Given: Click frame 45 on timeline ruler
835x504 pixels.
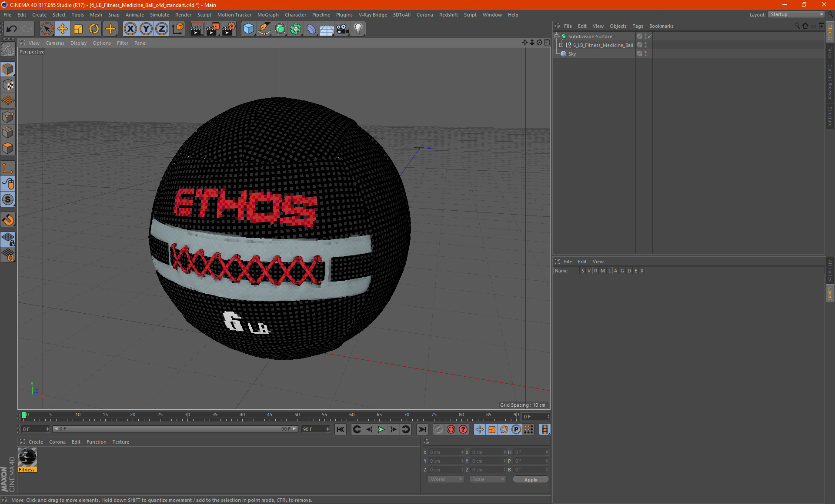Looking at the screenshot, I should coord(270,415).
